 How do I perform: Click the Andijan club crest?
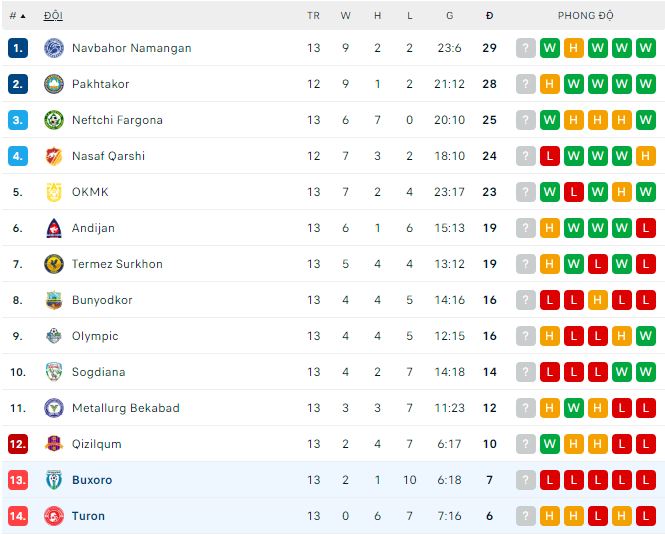pos(54,228)
